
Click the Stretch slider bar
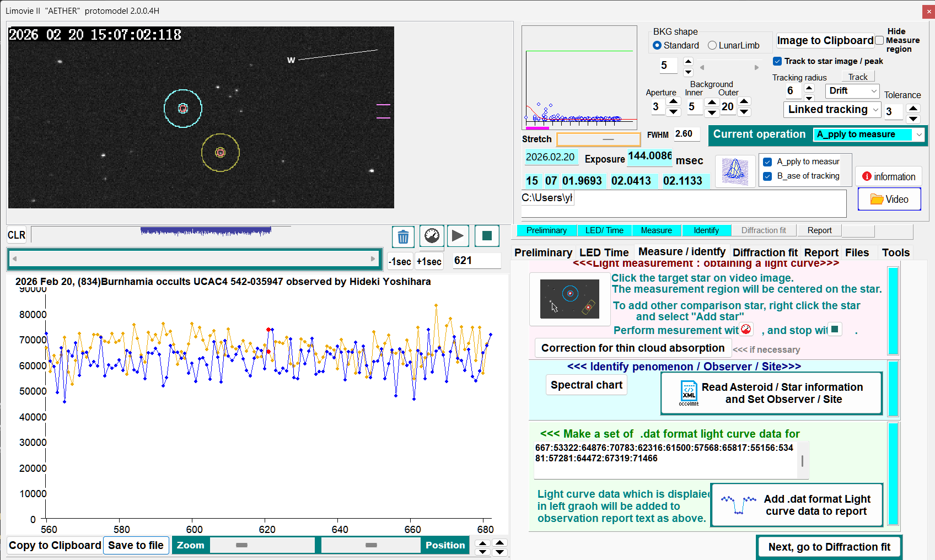pyautogui.click(x=598, y=139)
